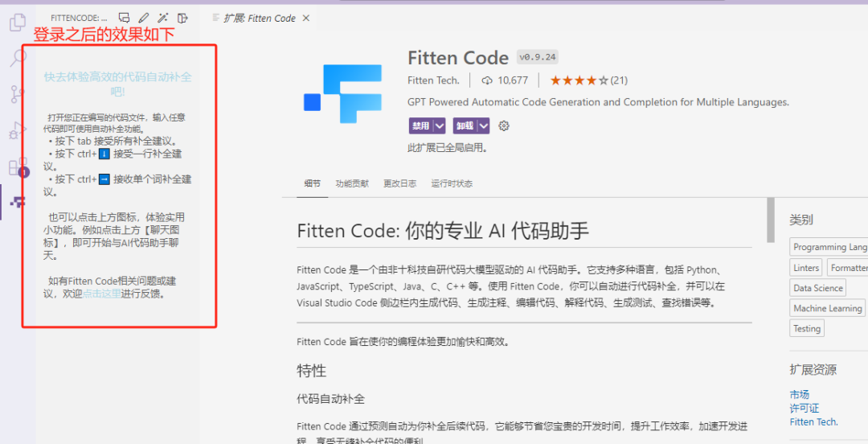868x444 pixels.
Task: Click the version v0.9.24 badge
Action: click(538, 57)
